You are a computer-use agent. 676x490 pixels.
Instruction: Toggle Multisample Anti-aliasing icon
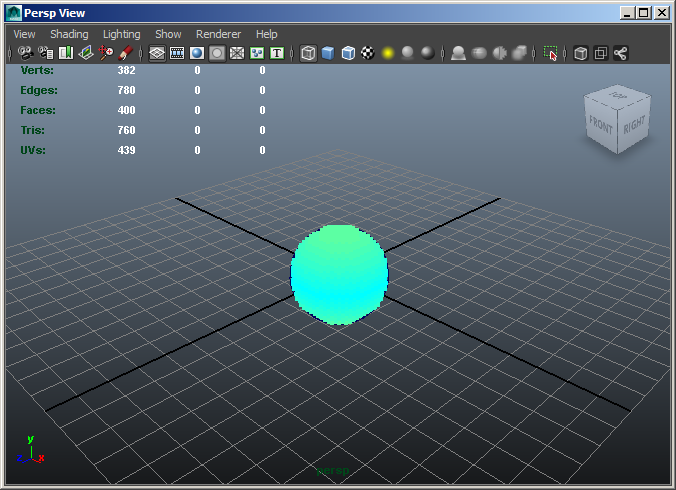click(500, 53)
